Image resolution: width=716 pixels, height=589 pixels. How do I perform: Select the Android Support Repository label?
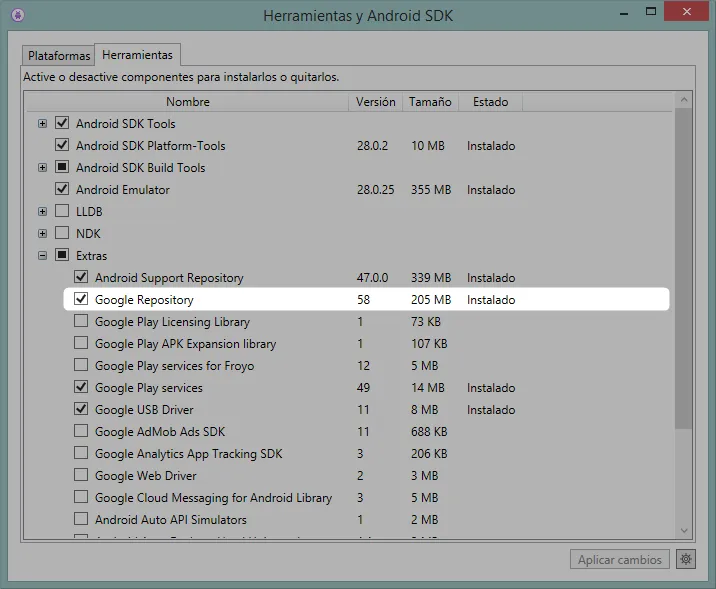pos(169,278)
